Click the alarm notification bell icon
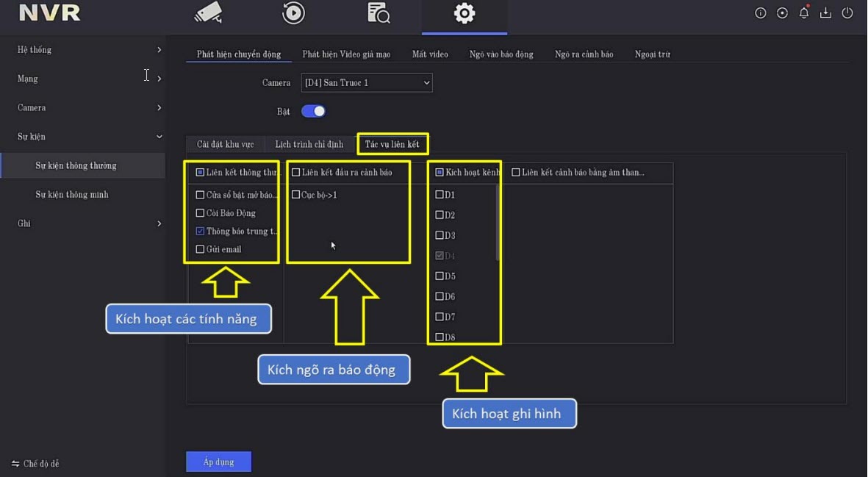 (804, 13)
